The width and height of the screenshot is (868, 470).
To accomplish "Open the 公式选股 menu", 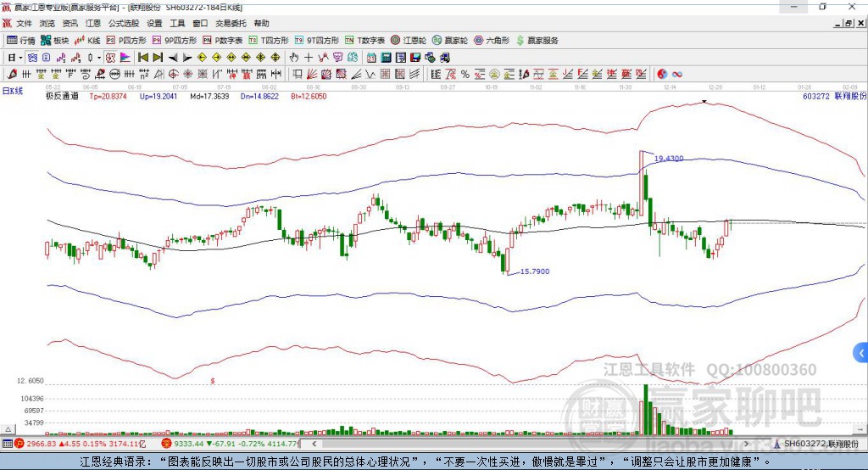I will click(x=124, y=23).
